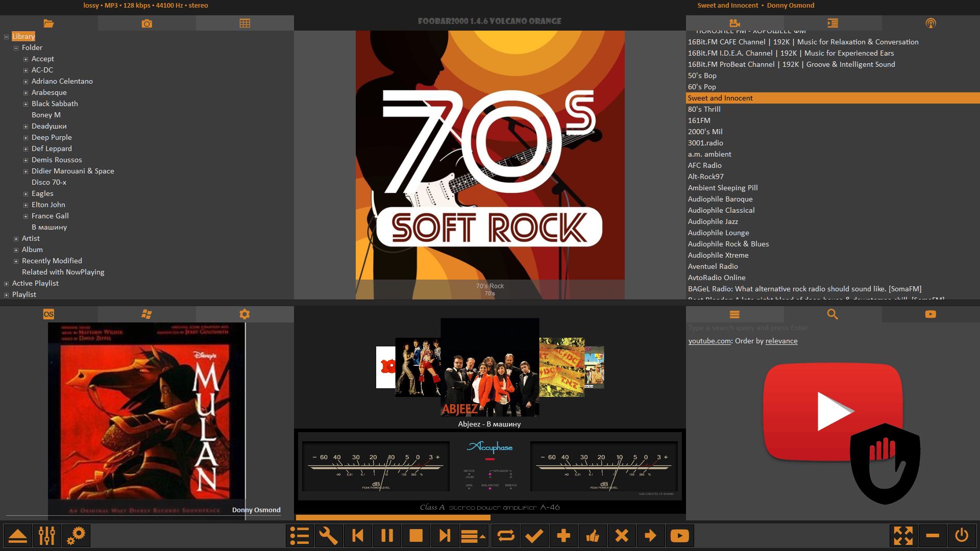This screenshot has height=551, width=980.
Task: Click the youtube.com link
Action: pos(709,341)
